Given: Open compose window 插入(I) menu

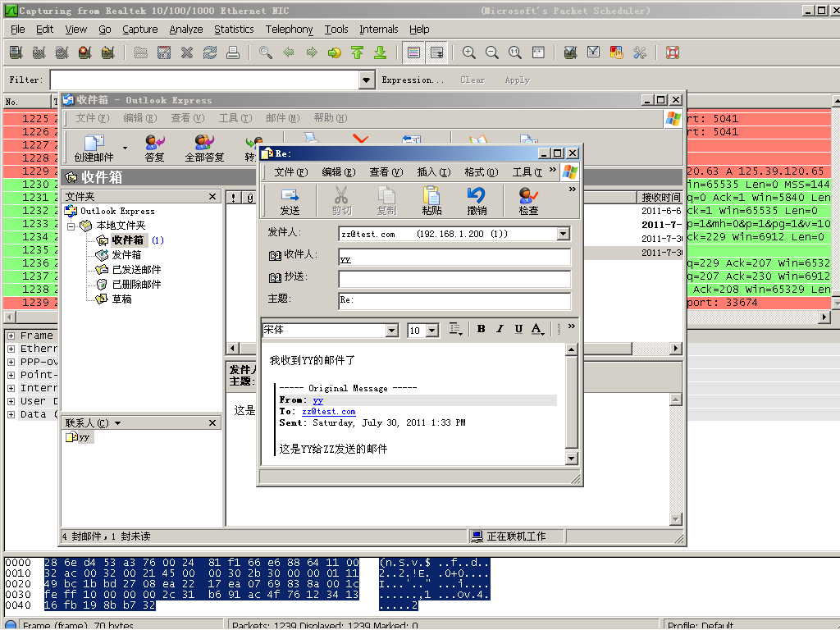Looking at the screenshot, I should [433, 172].
